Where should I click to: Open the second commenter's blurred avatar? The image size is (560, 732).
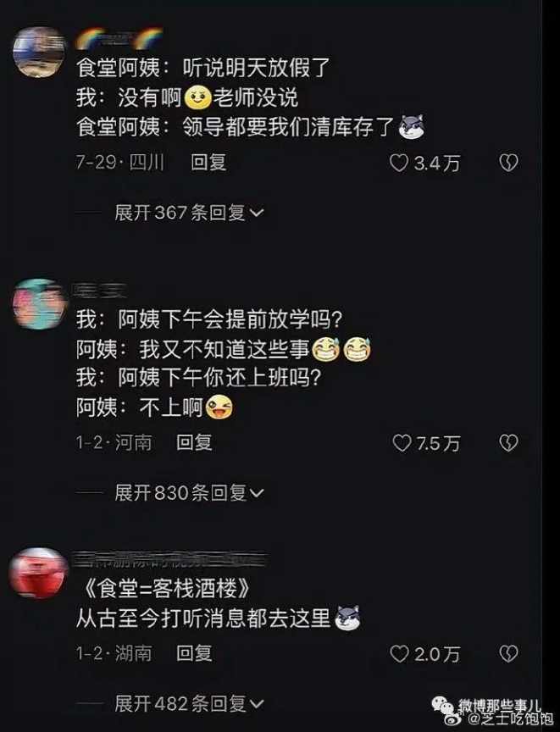coord(39,304)
